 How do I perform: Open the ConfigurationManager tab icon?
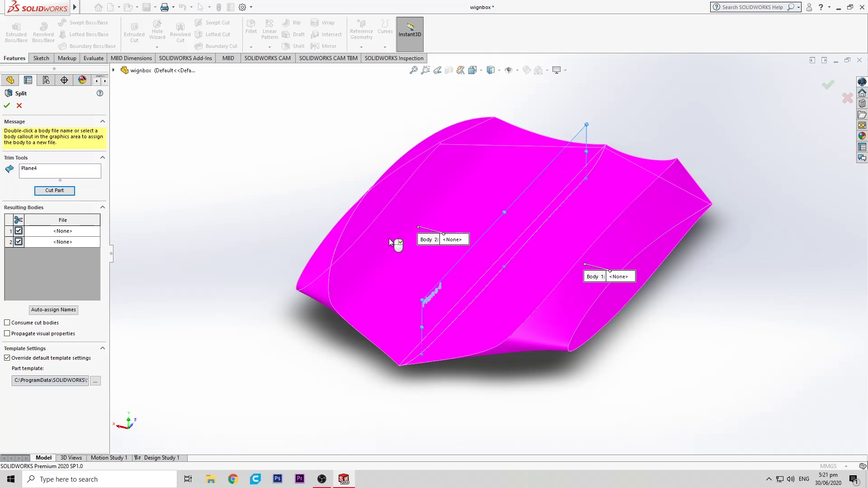coord(46,80)
